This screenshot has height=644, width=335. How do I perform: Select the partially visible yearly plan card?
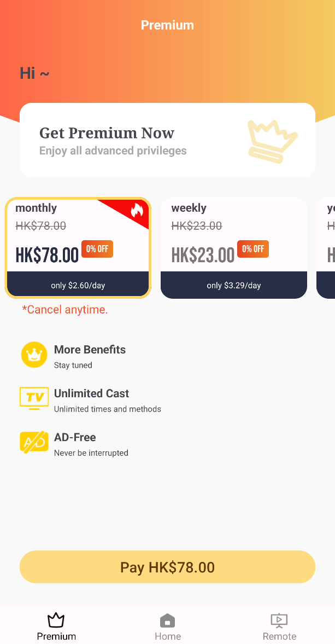coord(326,248)
